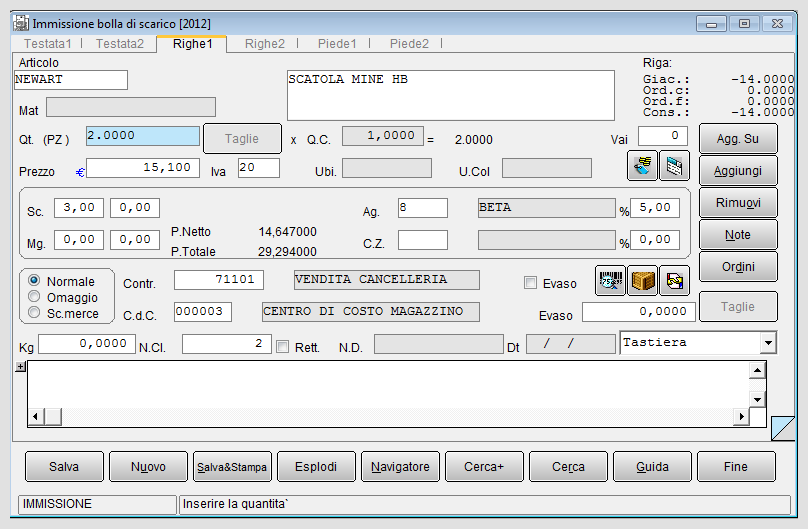
Task: Select the Normale radio option
Action: pos(34,281)
